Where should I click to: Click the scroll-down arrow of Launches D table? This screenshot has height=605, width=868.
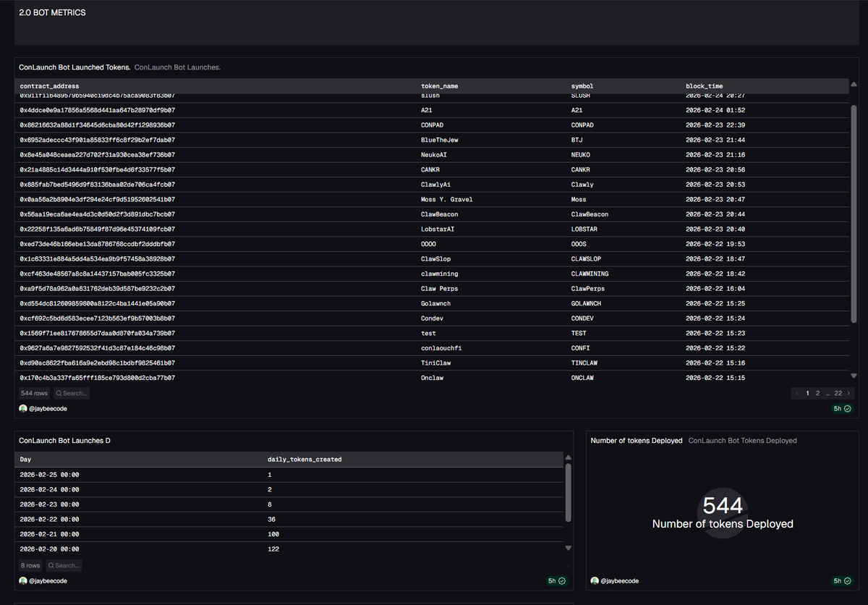point(568,549)
